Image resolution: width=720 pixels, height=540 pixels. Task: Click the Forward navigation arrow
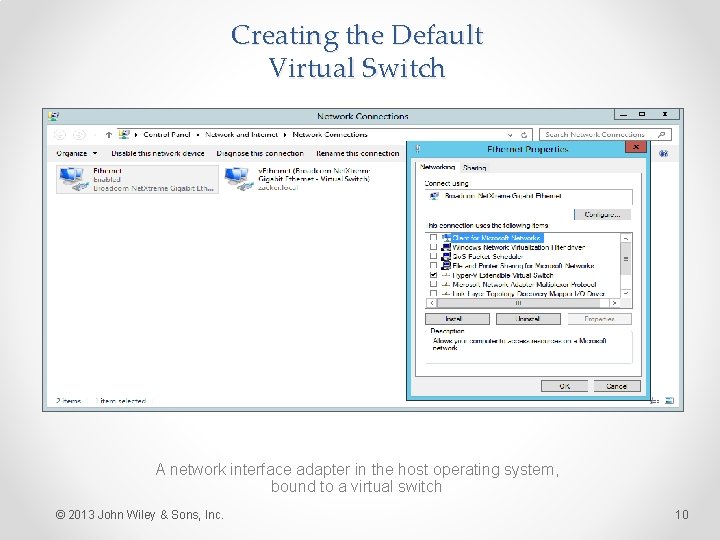(79, 135)
